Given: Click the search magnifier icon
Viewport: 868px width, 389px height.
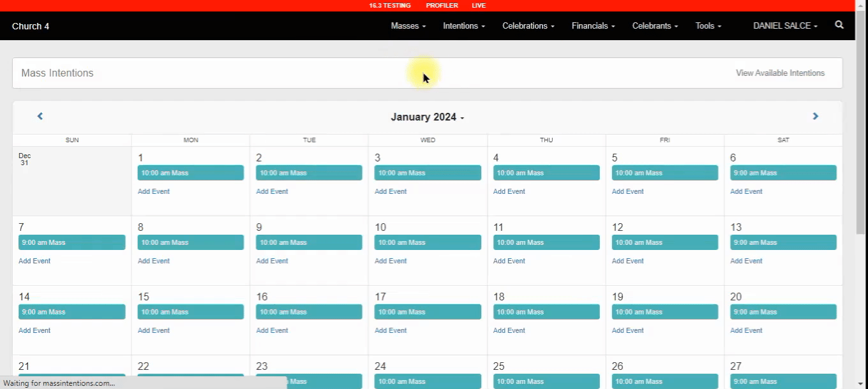Looking at the screenshot, I should pyautogui.click(x=839, y=26).
